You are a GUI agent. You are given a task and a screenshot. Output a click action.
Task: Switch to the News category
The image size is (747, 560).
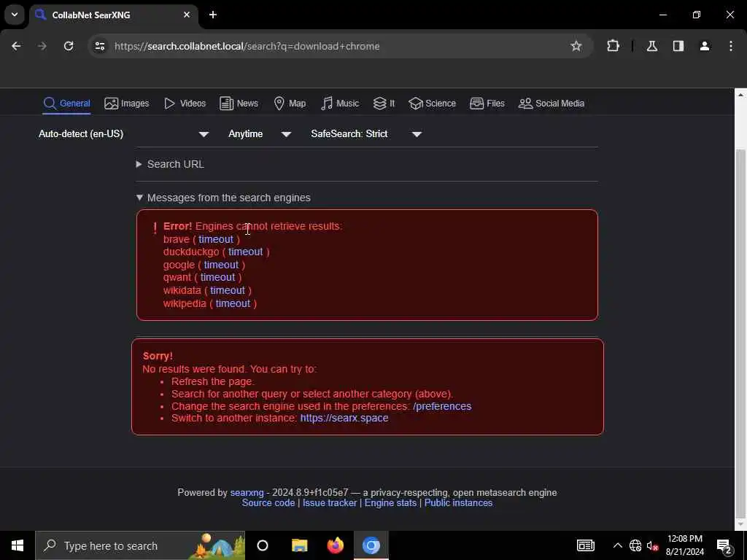(x=239, y=104)
